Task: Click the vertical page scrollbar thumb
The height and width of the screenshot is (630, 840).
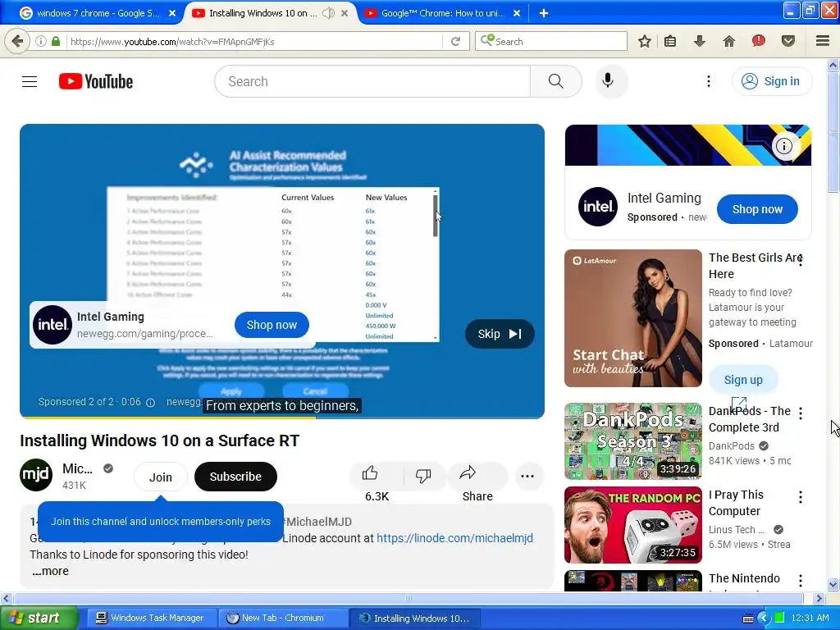Action: (x=833, y=134)
